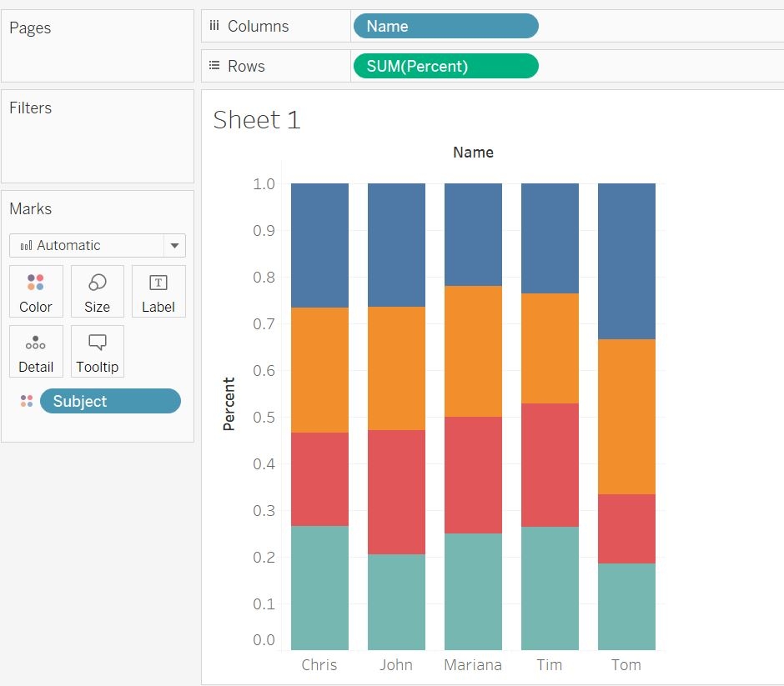Click the Rows shelf icon
The width and height of the screenshot is (784, 686).
[215, 66]
